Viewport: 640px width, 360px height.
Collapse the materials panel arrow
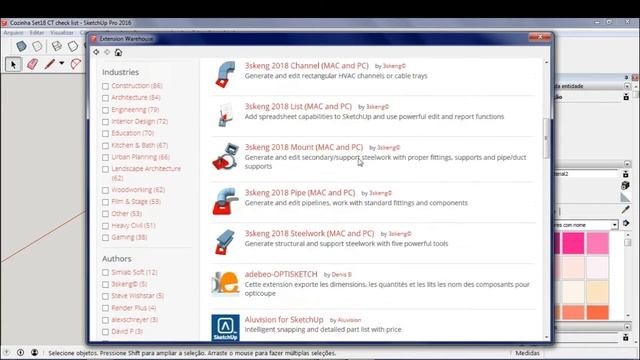point(627,164)
